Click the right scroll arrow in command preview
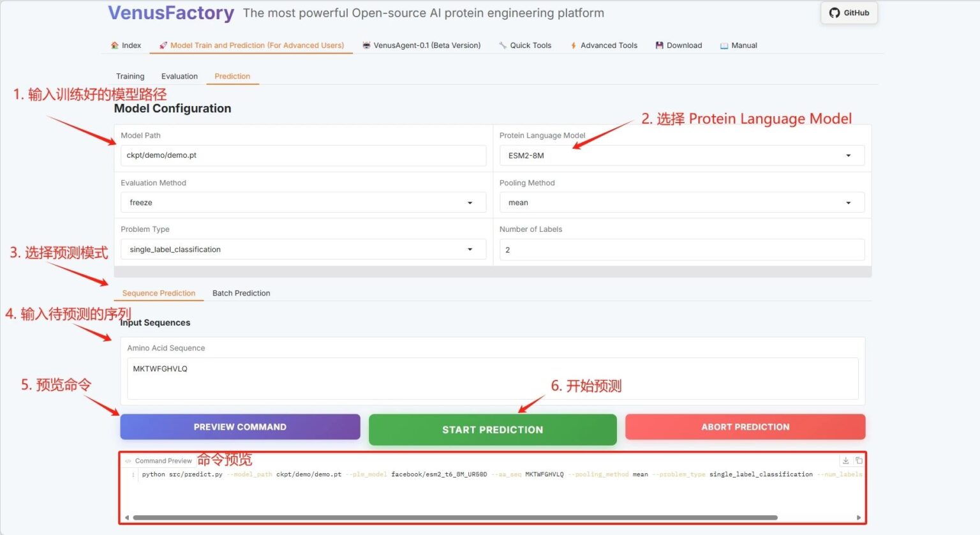Viewport: 980px width, 535px height. (x=859, y=518)
